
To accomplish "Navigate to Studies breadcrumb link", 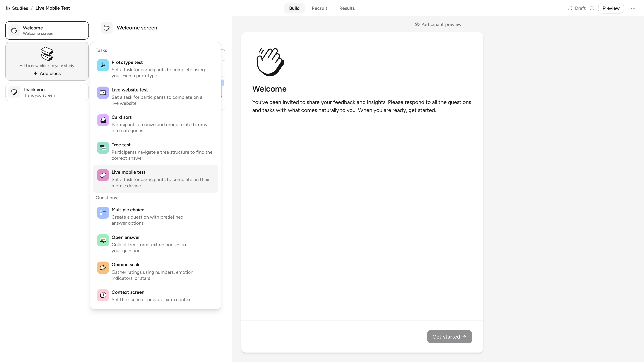I will click(20, 8).
